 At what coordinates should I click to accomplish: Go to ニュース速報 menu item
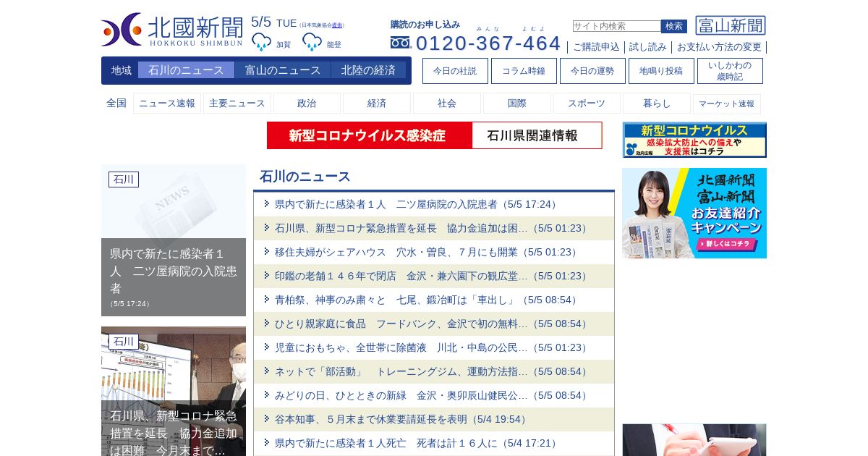[x=167, y=104]
